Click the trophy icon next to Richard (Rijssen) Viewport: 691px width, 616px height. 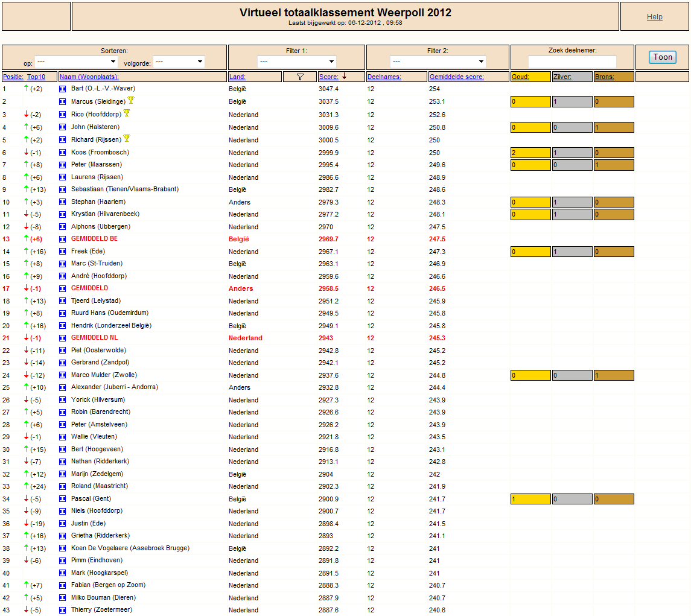127,138
